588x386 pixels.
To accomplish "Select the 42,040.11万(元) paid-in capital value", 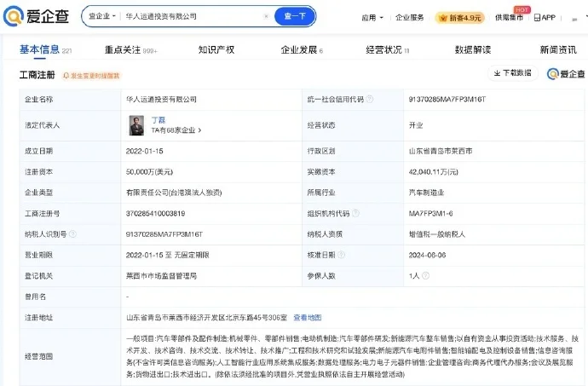I will point(433,172).
